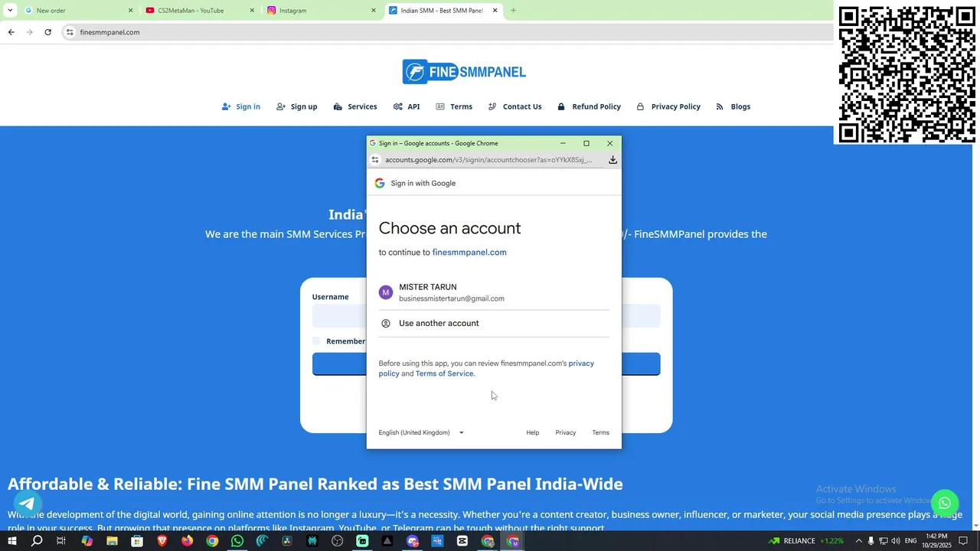Show hidden system tray icons

[x=858, y=541]
